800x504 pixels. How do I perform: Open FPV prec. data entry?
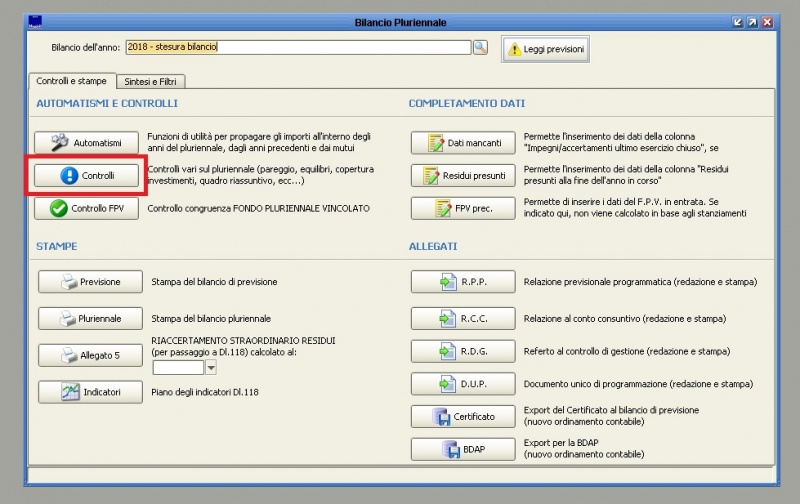click(463, 208)
